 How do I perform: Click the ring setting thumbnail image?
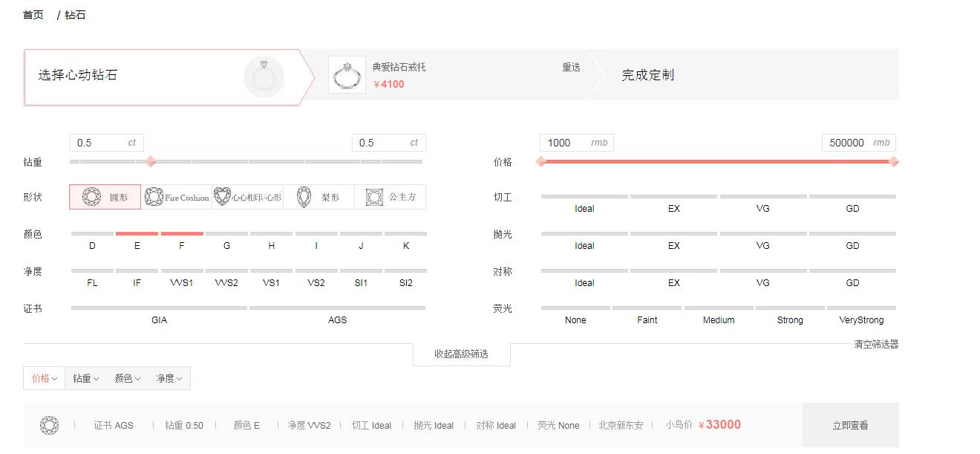click(x=347, y=75)
